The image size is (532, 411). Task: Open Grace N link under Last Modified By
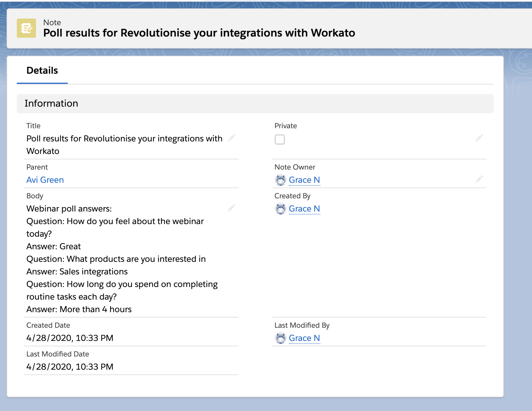click(x=304, y=338)
